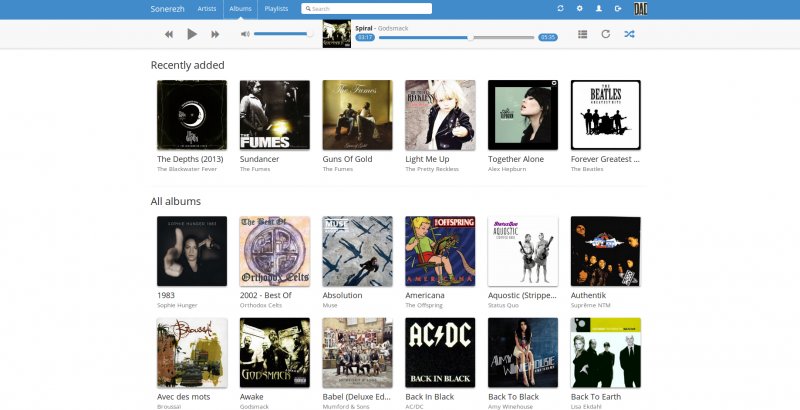This screenshot has height=410, width=800.
Task: Click the Absolution album title text
Action: pyautogui.click(x=342, y=295)
